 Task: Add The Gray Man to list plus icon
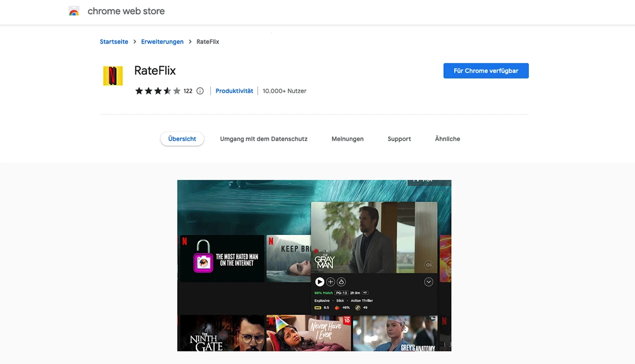[330, 282]
